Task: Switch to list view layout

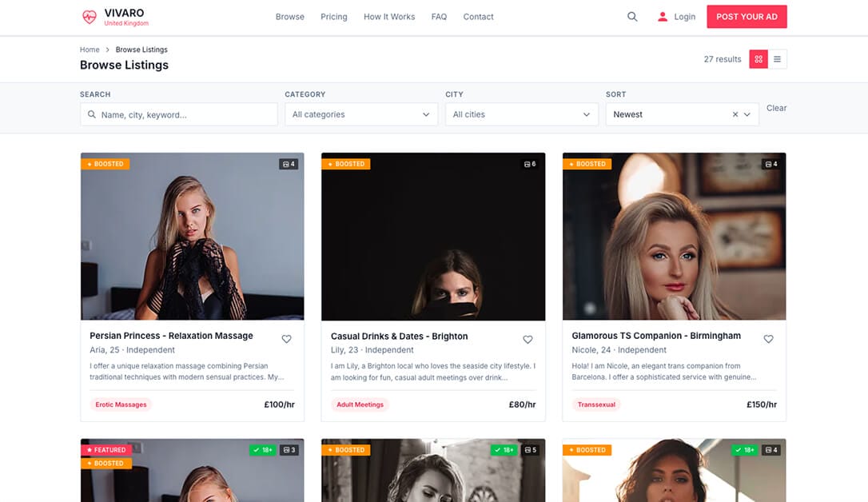Action: tap(777, 59)
